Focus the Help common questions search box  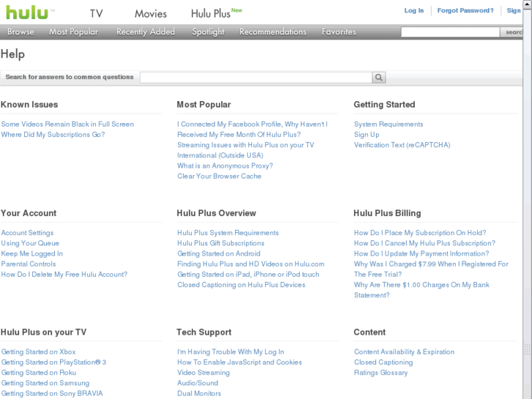point(256,78)
